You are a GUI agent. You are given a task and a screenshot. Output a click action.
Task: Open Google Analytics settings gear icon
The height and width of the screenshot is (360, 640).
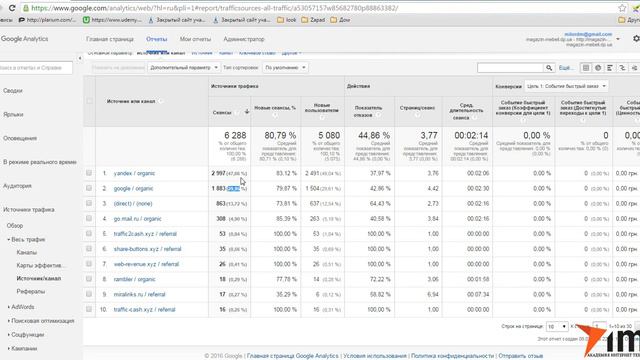click(x=636, y=38)
